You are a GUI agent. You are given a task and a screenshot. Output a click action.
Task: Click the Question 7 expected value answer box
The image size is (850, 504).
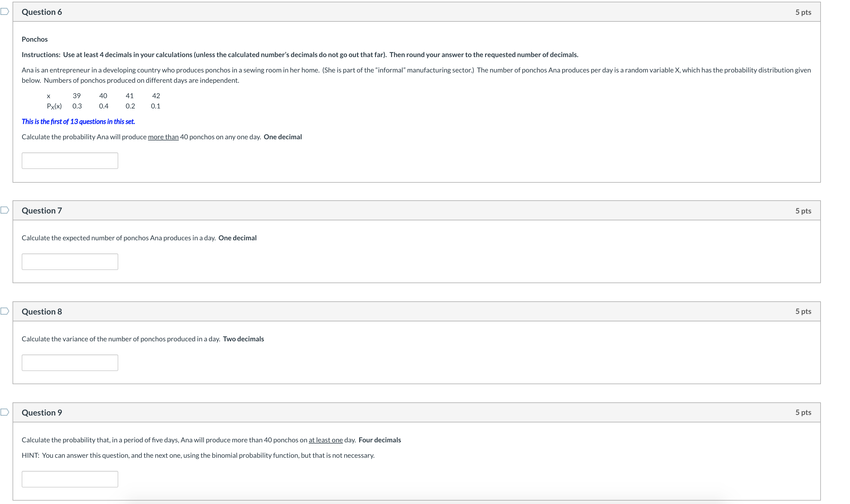coord(70,261)
